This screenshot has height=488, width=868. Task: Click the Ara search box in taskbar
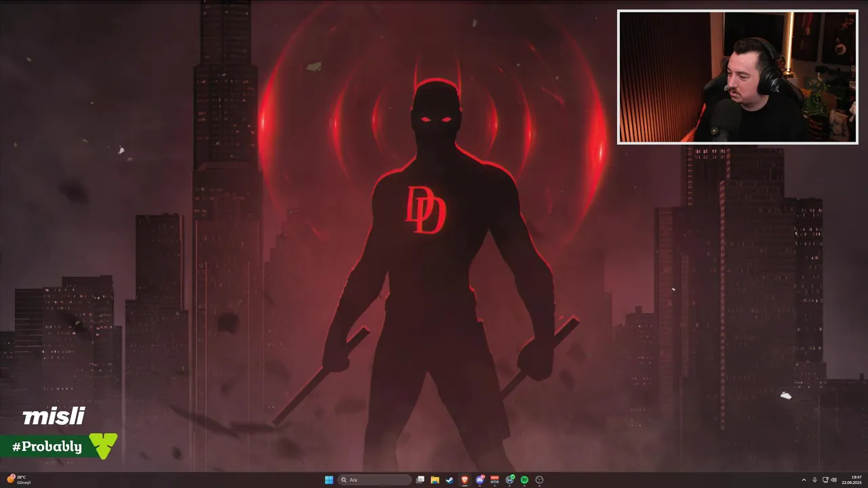pos(375,480)
